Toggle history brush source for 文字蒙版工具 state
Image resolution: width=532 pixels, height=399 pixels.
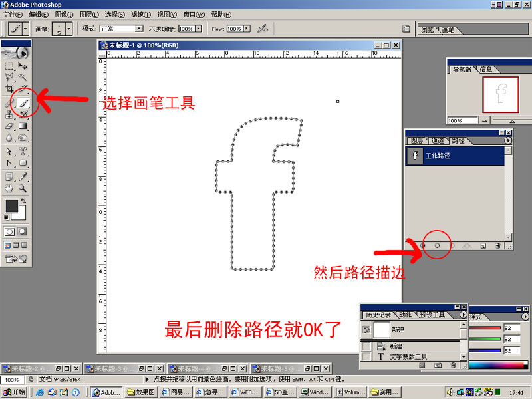click(x=366, y=356)
